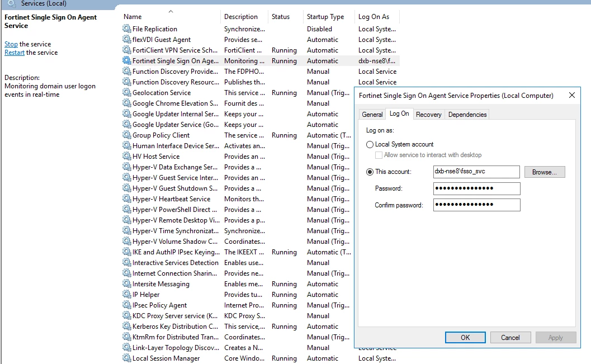Click the Confirm password field

(x=476, y=205)
